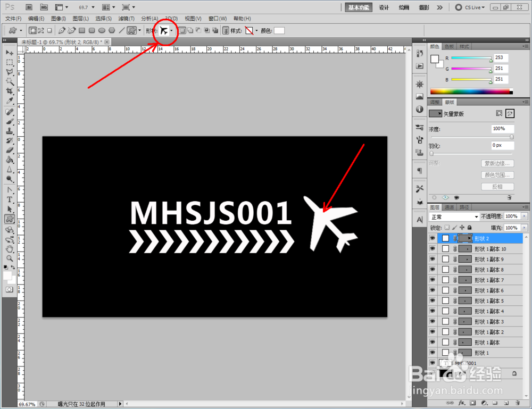Open the fill slider arrow 填充
Screen dimensions: 532x409
524,228
